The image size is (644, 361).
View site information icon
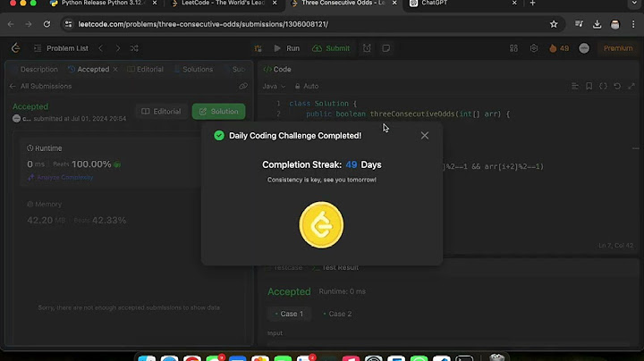[x=69, y=24]
